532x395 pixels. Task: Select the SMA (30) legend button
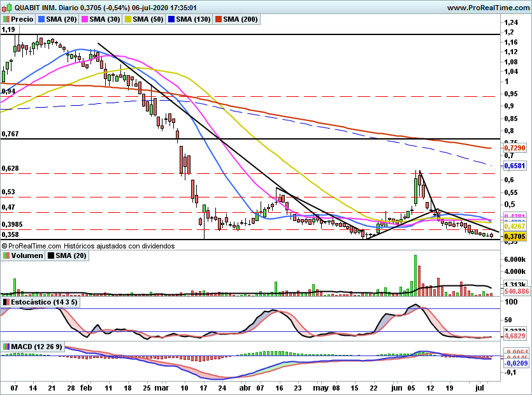click(101, 19)
